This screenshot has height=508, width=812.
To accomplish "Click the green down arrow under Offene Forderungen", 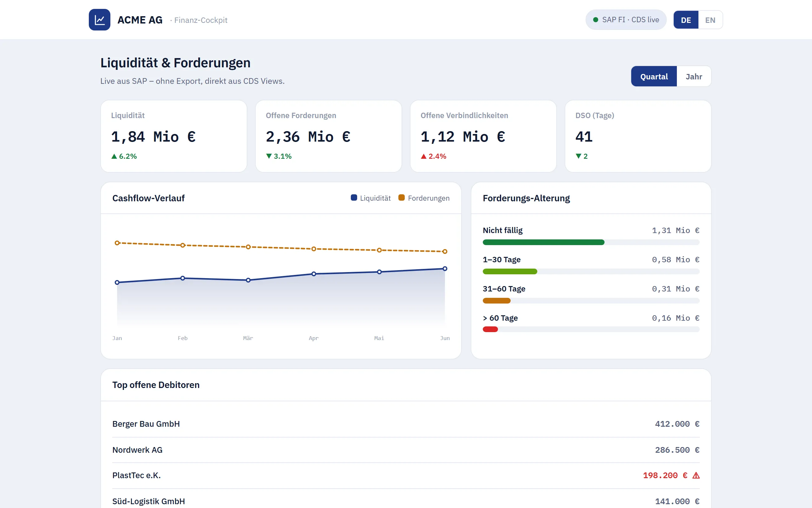I will click(x=269, y=156).
